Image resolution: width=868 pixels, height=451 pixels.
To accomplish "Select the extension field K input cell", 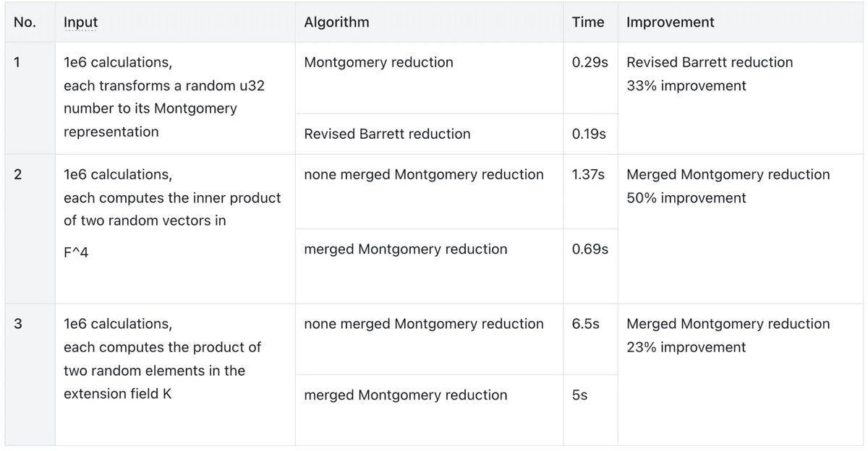I will (x=175, y=374).
